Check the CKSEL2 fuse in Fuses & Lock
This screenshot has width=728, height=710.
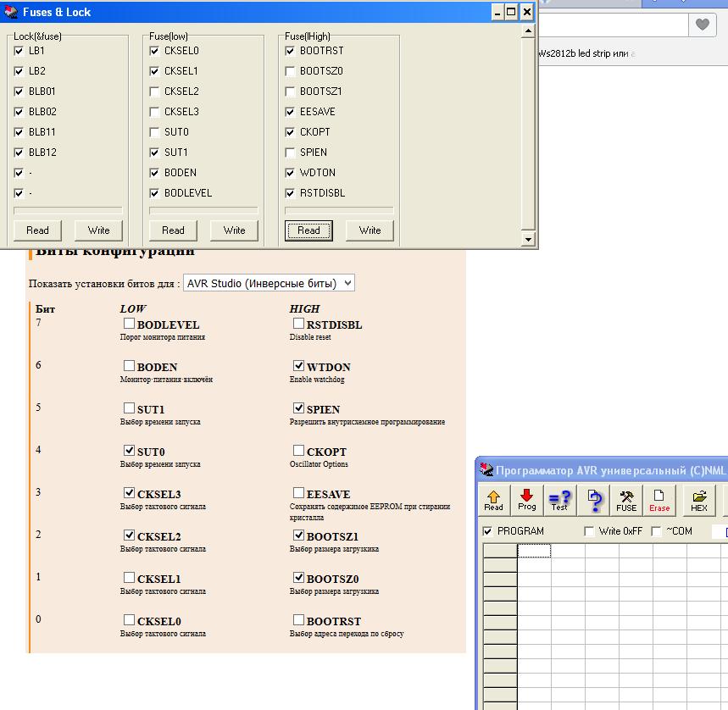pos(154,92)
